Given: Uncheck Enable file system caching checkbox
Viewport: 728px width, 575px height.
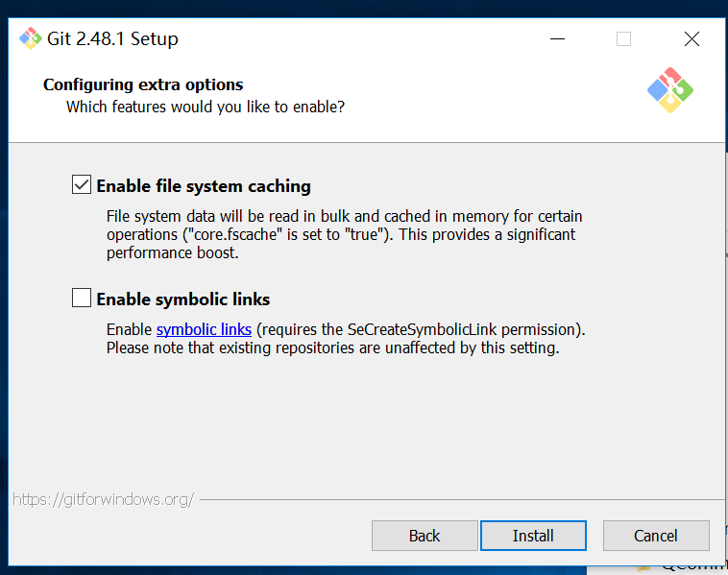Looking at the screenshot, I should click(82, 184).
